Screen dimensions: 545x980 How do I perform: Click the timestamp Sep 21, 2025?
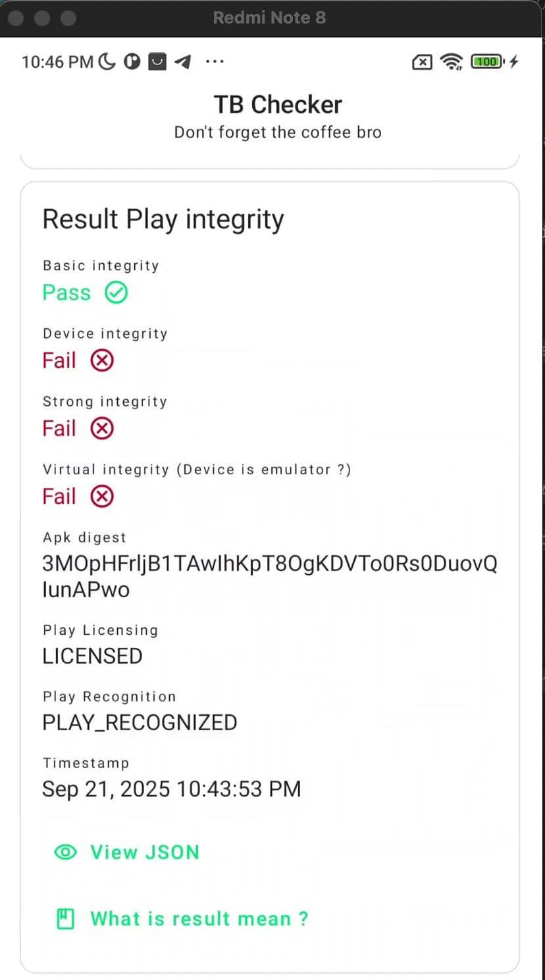coord(172,789)
